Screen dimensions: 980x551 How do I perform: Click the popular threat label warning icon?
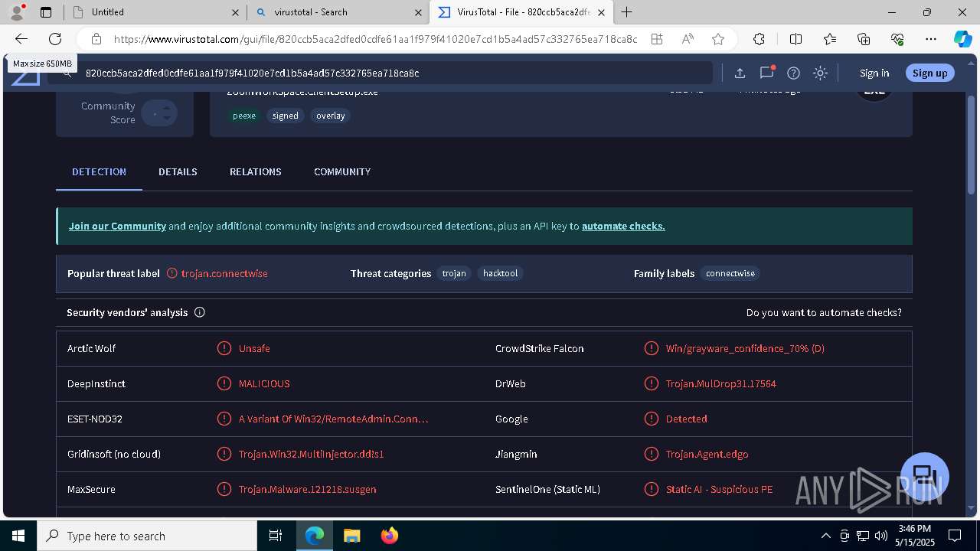click(172, 273)
